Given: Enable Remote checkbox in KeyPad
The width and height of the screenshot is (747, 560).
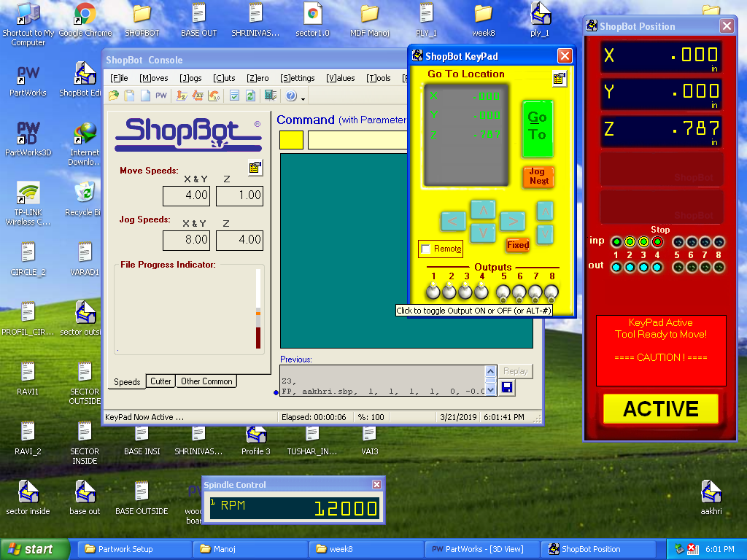Looking at the screenshot, I should (426, 249).
